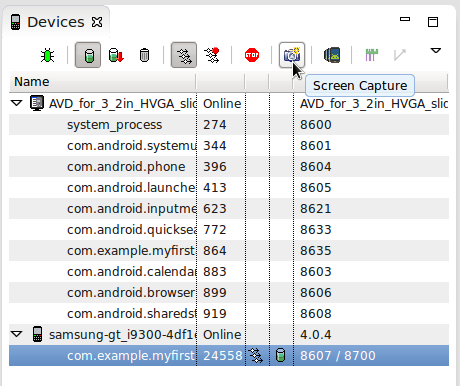The height and width of the screenshot is (386, 460).
Task: Select com.android.sharedst process row
Action: coord(229,314)
